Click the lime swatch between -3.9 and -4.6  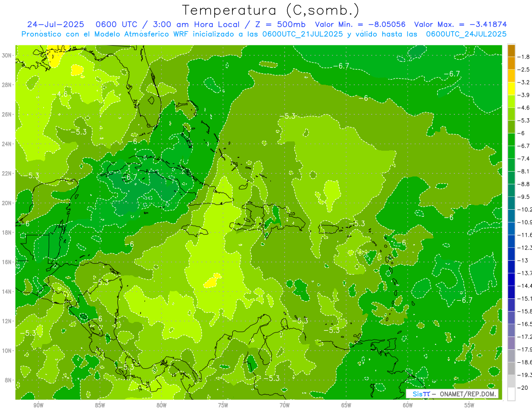pos(511,102)
